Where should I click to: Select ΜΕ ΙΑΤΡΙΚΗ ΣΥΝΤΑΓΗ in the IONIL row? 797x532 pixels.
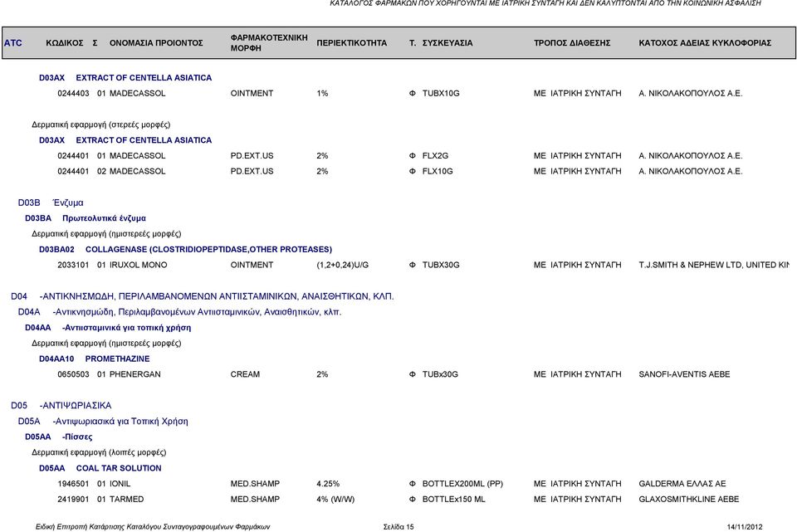(578, 484)
